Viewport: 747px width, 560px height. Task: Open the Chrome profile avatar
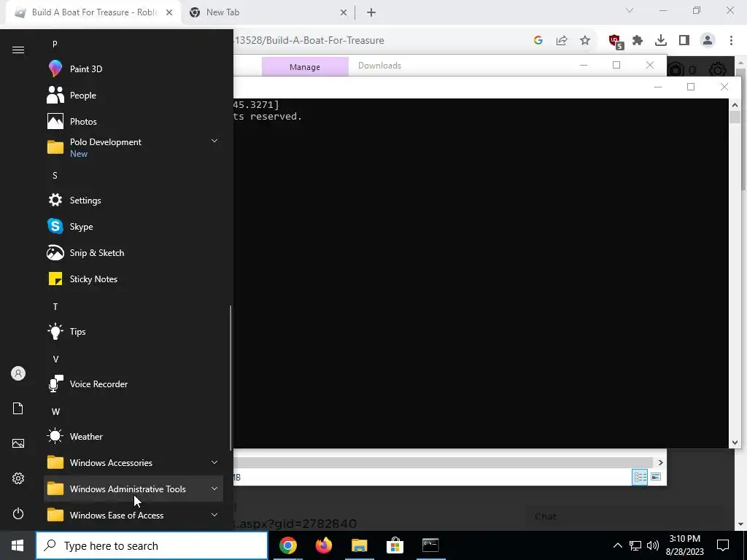coord(708,41)
